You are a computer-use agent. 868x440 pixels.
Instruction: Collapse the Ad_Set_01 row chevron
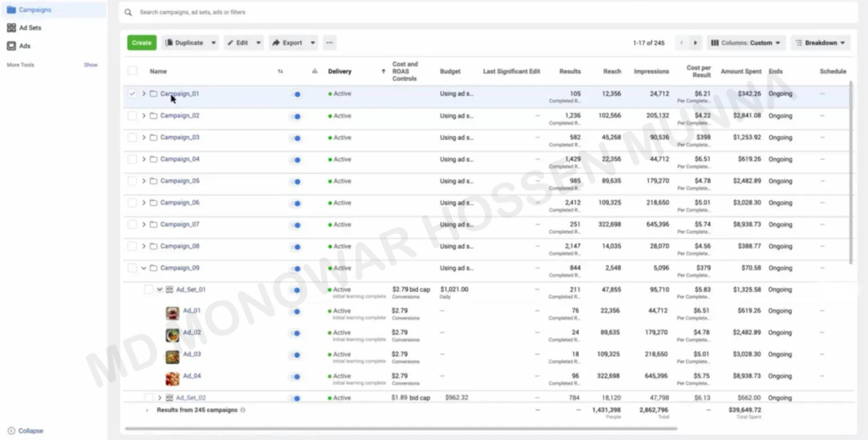point(160,289)
